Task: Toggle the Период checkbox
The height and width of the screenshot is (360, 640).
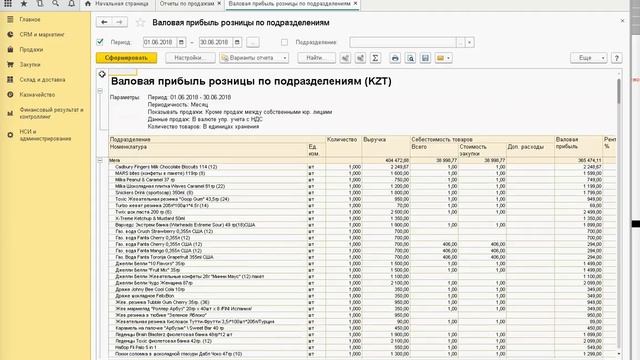Action: (100, 42)
